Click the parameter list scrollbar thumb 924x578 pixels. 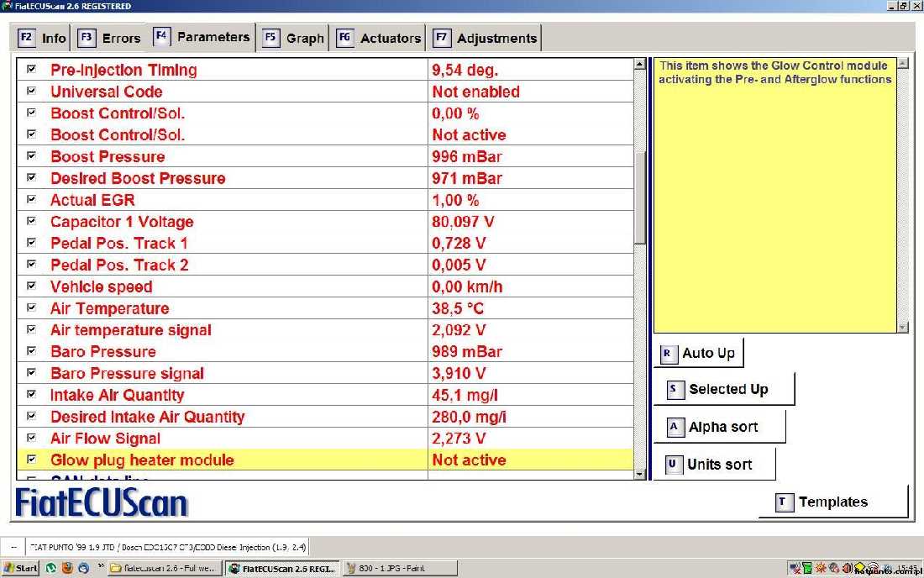[640, 197]
